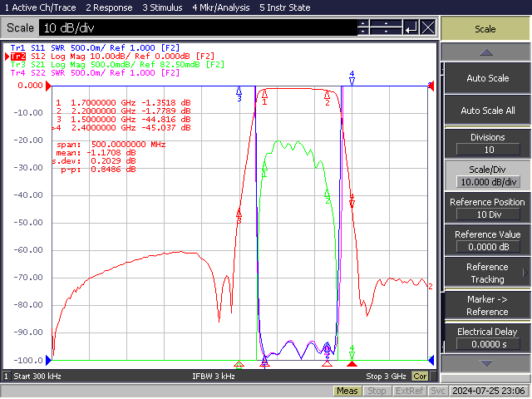Click the Enter arrow icon in Scale entry bar
532x399 pixels.
(x=411, y=27)
